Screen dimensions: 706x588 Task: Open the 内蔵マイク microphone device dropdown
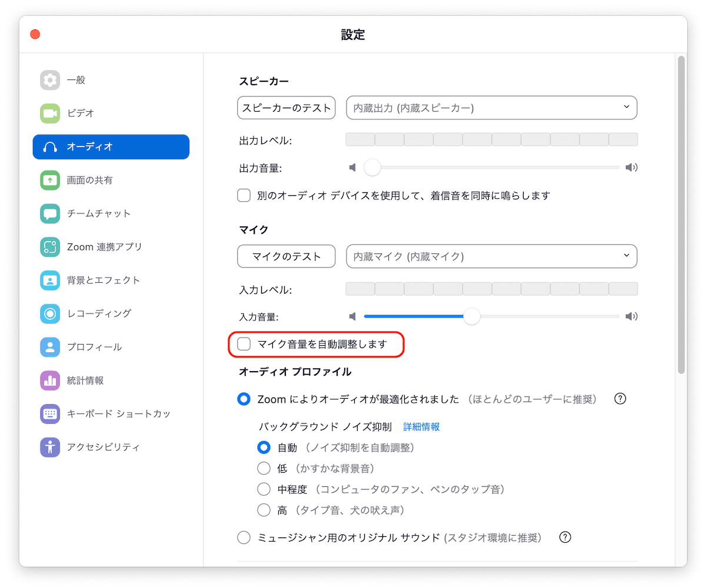click(491, 256)
